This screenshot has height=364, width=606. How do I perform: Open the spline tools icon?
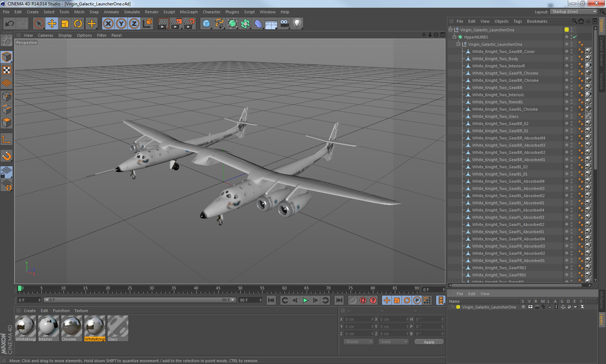[x=219, y=24]
